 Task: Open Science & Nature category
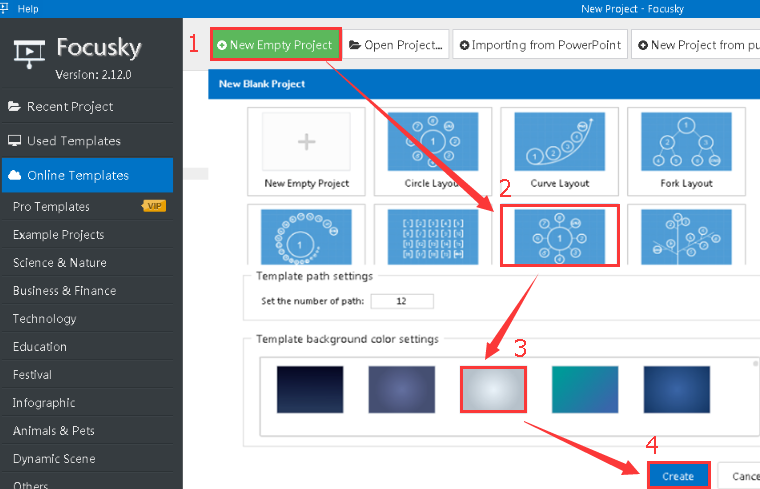pyautogui.click(x=87, y=263)
